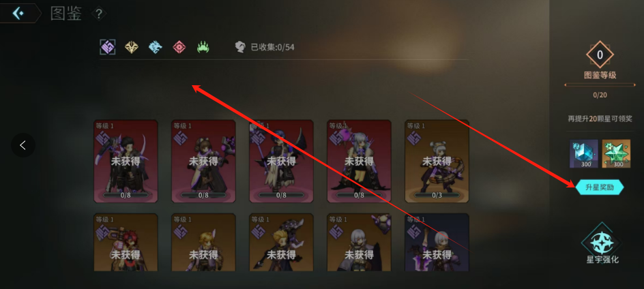The image size is (644, 289).
Task: Open first red hero card with scythe
Action: coord(126,162)
